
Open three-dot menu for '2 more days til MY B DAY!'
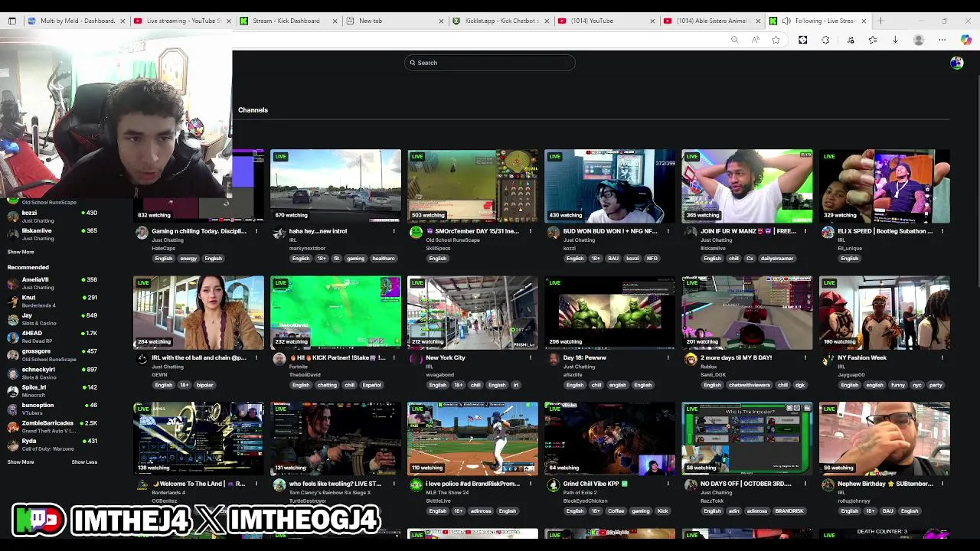point(805,357)
